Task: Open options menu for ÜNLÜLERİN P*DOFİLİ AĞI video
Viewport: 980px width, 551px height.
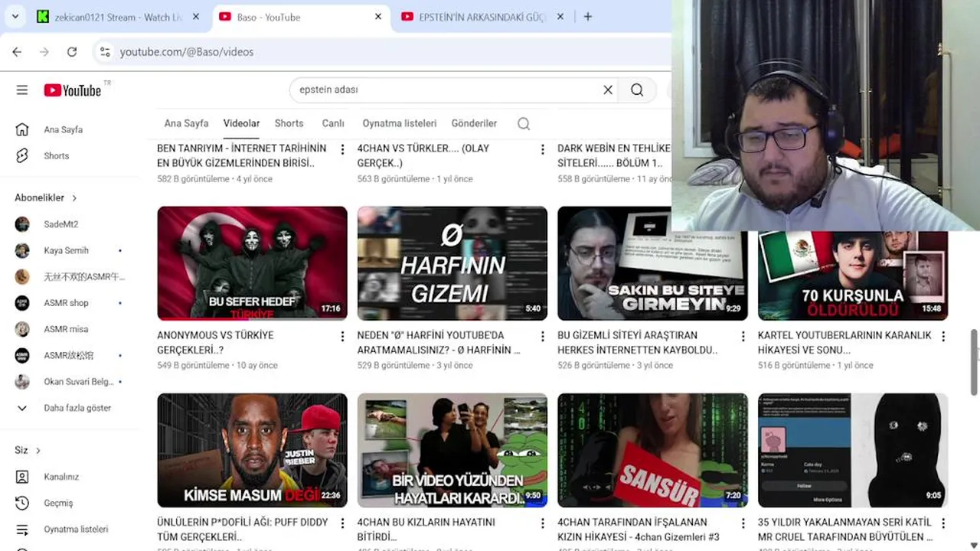Action: coord(342,523)
